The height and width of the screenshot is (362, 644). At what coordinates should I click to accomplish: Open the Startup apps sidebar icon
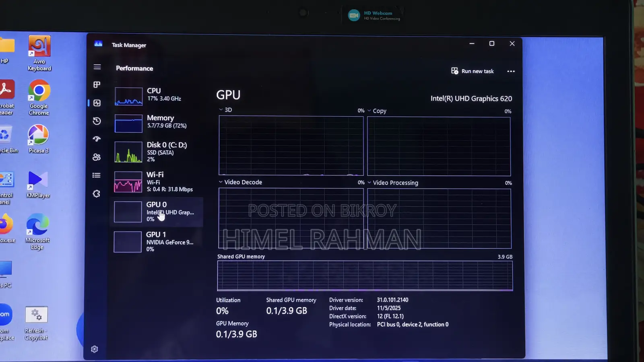[x=97, y=139]
